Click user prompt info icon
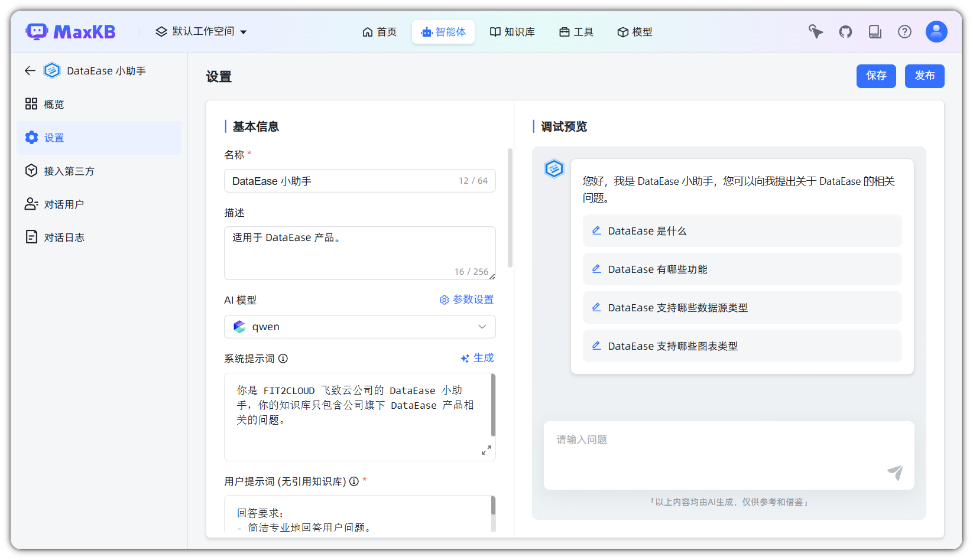Screen dimensions: 973x560 [354, 481]
